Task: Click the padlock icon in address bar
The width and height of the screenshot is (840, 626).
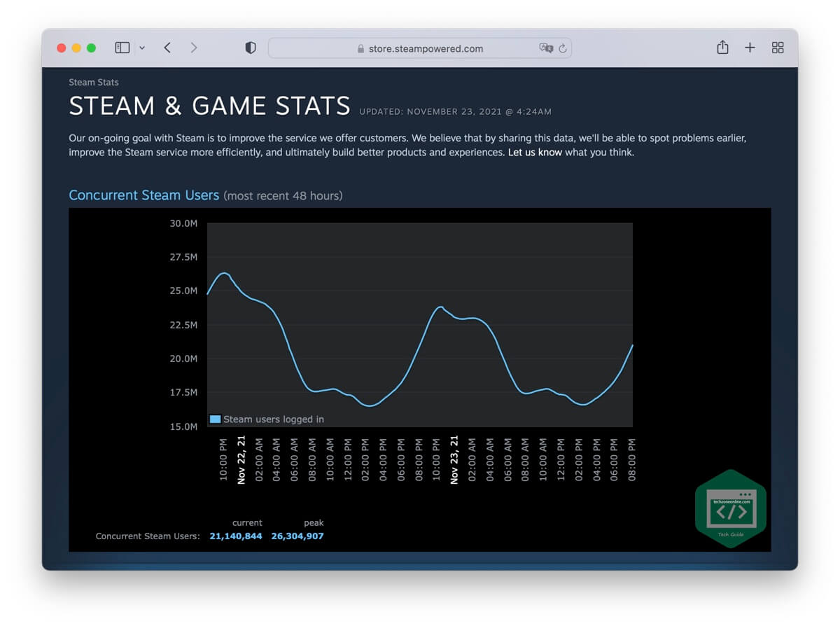Action: click(361, 49)
